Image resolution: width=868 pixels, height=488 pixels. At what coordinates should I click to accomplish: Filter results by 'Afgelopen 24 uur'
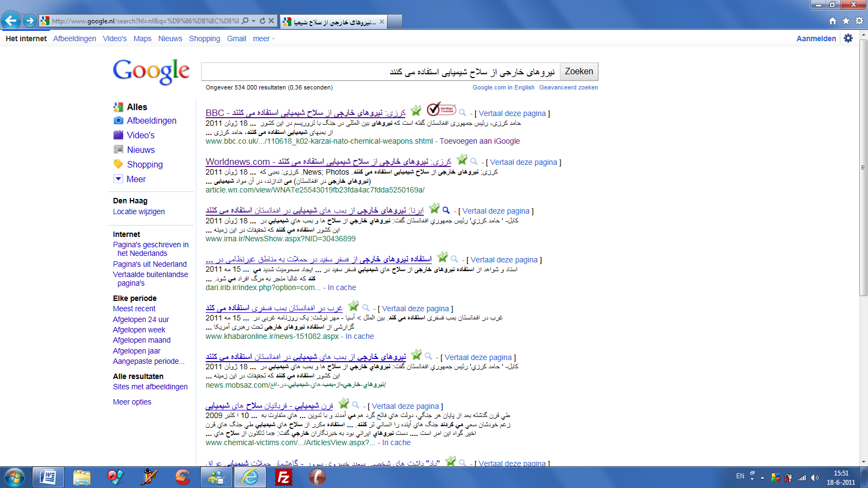click(141, 319)
